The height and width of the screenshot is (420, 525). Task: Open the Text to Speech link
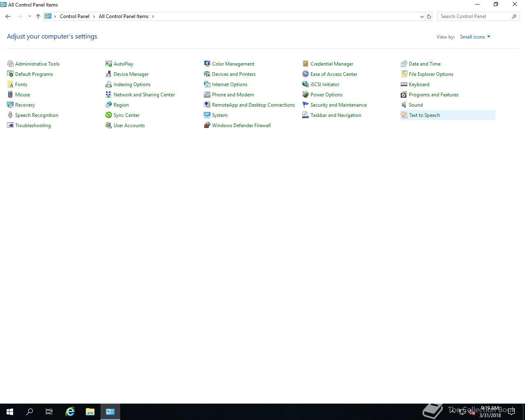coord(425,115)
